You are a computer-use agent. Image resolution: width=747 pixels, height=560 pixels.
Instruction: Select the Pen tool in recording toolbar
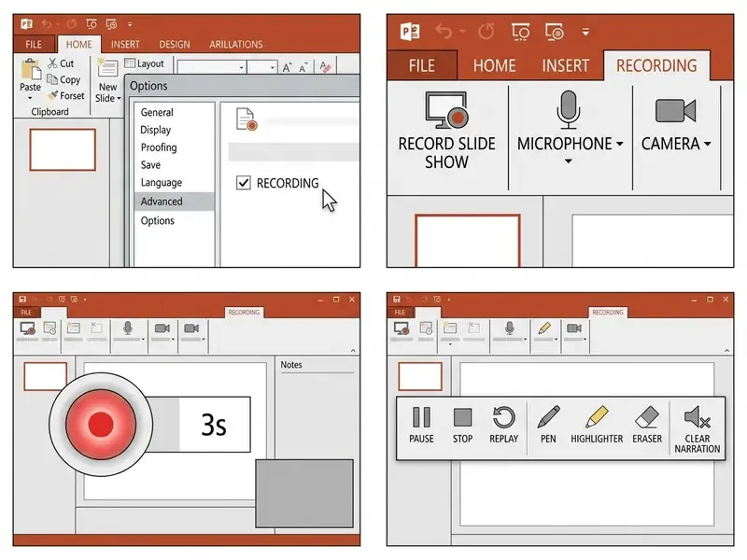pos(548,426)
